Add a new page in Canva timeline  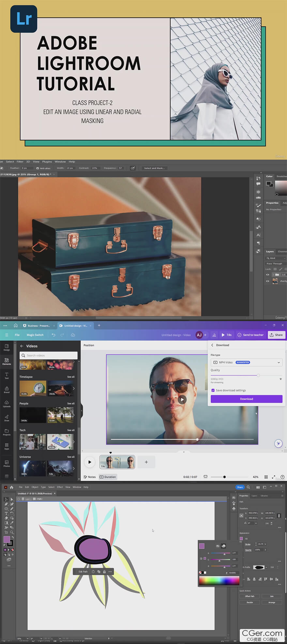146,462
